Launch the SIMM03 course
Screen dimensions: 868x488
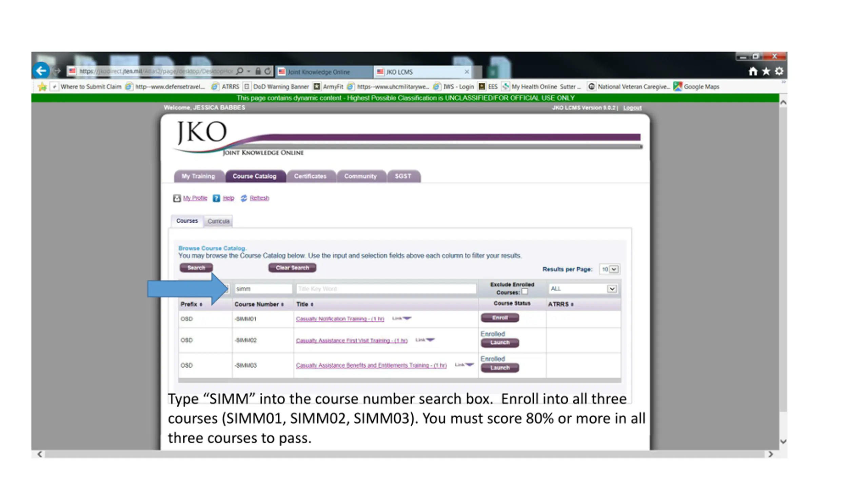(x=500, y=368)
